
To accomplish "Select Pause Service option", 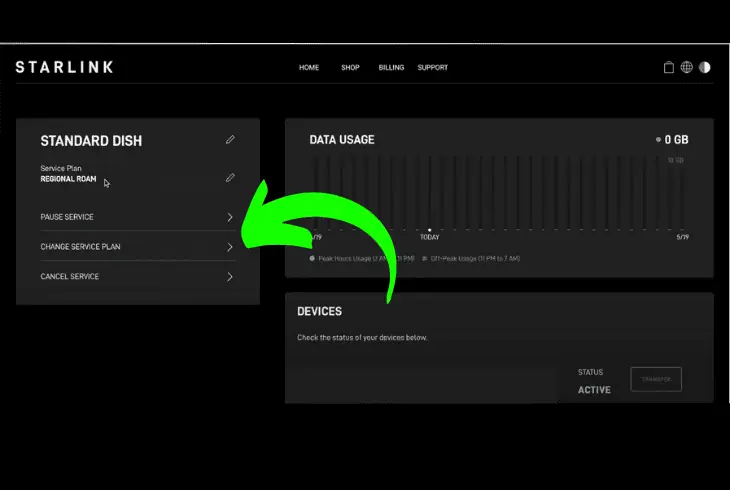I will click(x=138, y=217).
